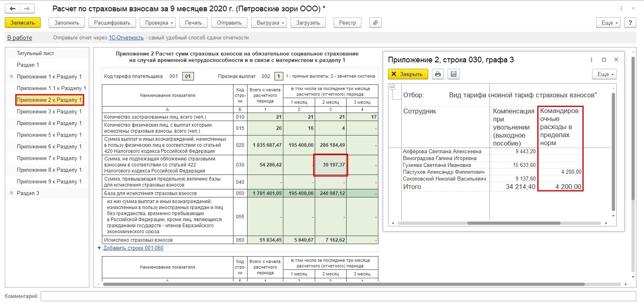Click the Расшифровать button

[x=112, y=23]
